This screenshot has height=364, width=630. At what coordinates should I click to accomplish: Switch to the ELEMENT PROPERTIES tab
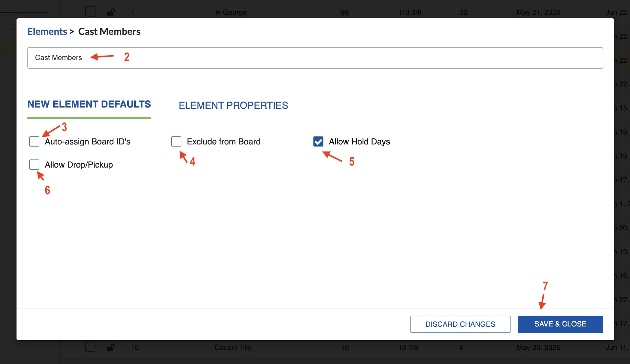coord(234,105)
